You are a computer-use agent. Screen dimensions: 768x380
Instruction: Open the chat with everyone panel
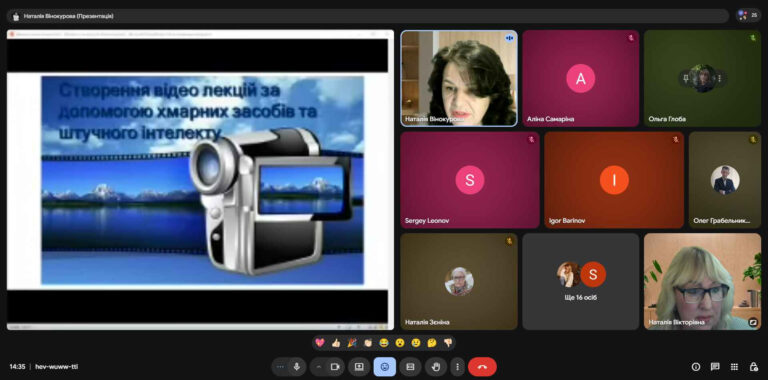715,366
